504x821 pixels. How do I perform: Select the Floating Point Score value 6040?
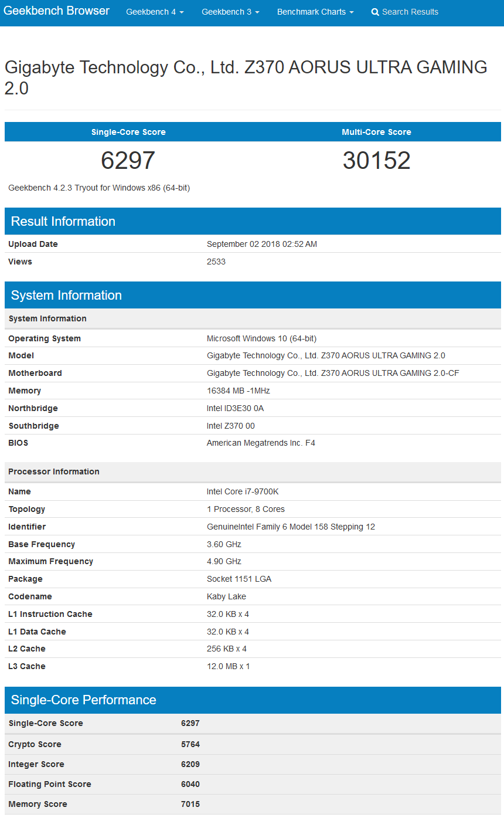coord(190,784)
